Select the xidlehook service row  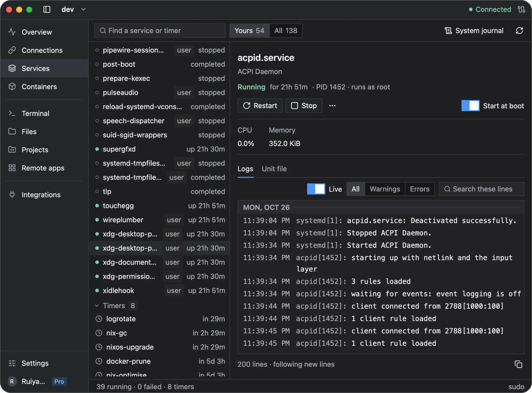[160, 291]
